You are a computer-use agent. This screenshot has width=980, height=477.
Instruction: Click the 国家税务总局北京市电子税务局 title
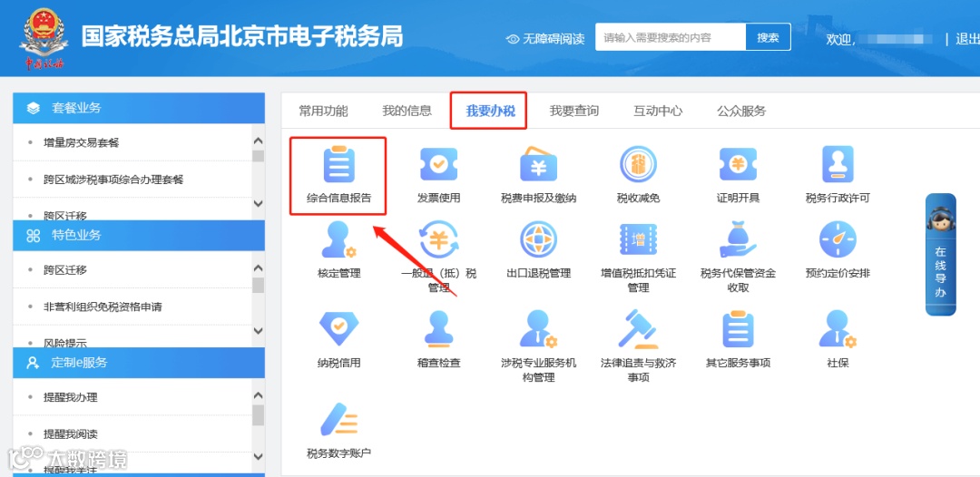click(x=242, y=37)
